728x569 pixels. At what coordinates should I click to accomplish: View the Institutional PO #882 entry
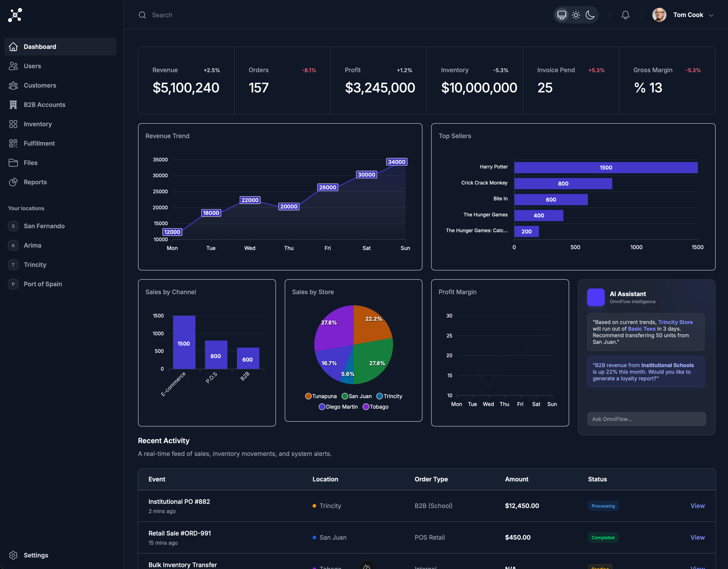pos(697,506)
